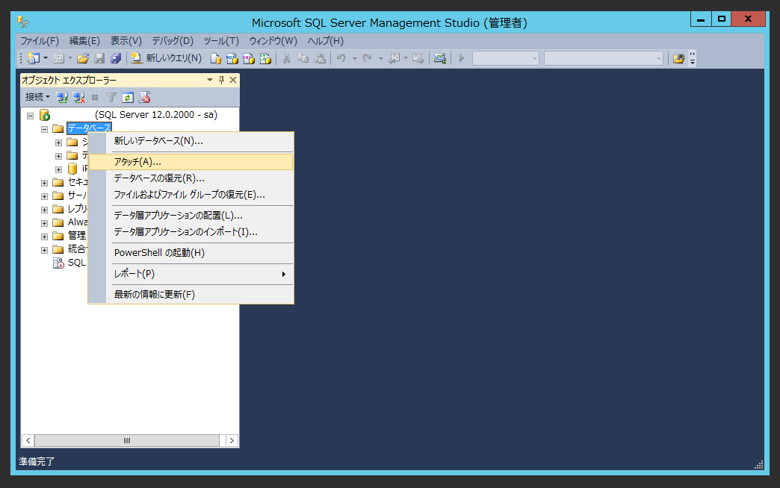Screen dimensions: 780x488
Task: Click the 新しいクエリ(N) button
Action: click(166, 58)
